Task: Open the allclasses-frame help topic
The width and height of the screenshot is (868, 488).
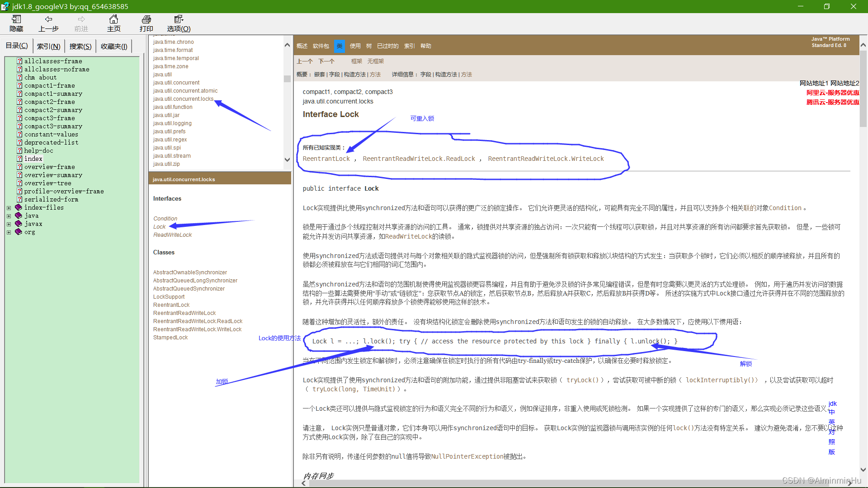Action: coord(53,61)
